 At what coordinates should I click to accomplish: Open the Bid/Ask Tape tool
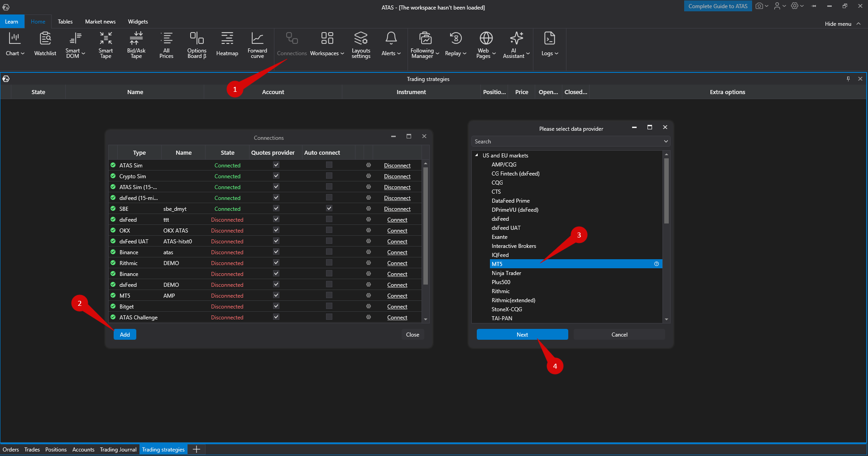point(136,44)
